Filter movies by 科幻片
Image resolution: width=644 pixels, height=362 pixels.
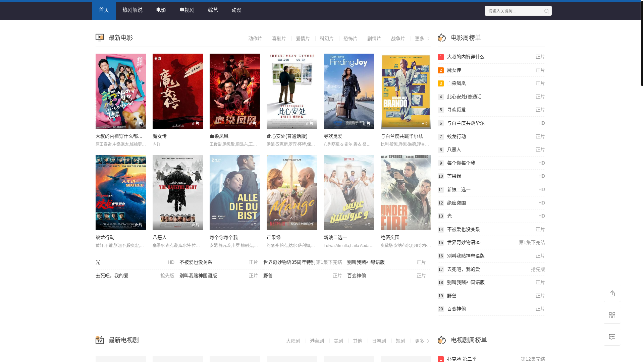pos(327,39)
